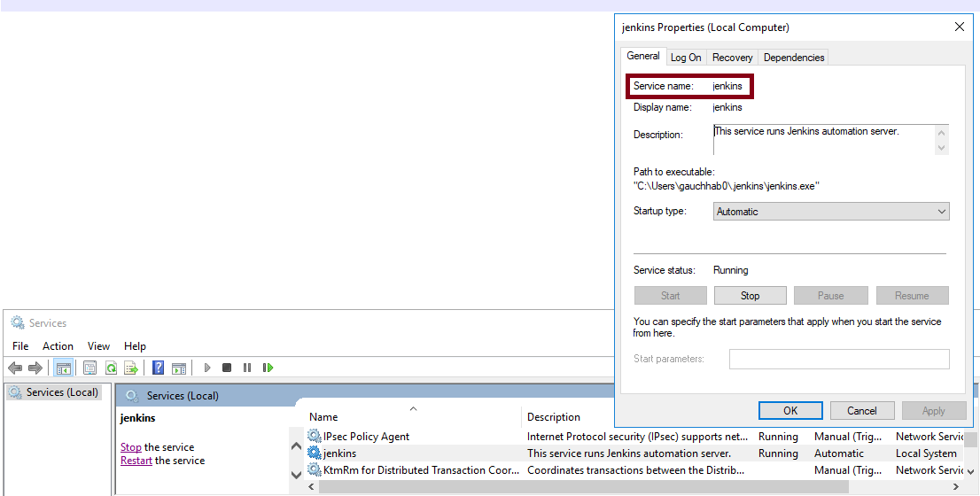Screen dimensions: 980x496
Task: Click OK in jenkins Properties dialog
Action: 790,410
